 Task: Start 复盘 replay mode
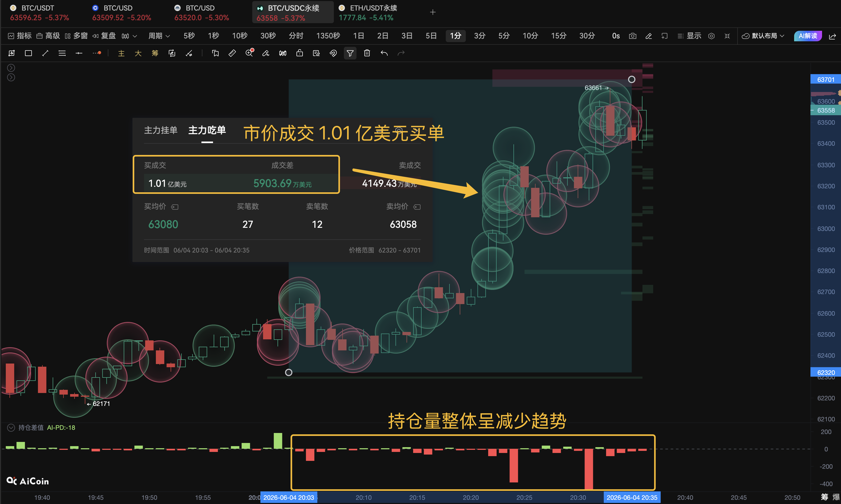(104, 36)
